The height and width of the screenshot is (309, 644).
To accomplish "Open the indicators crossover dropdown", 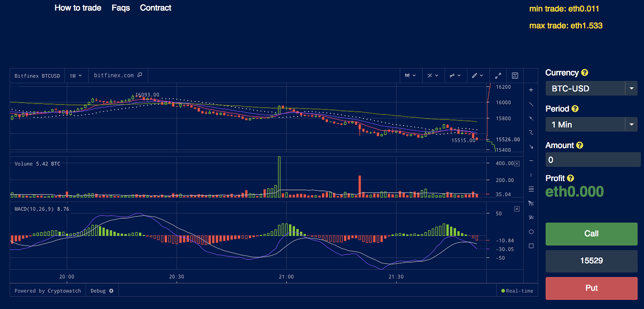I will tap(433, 75).
